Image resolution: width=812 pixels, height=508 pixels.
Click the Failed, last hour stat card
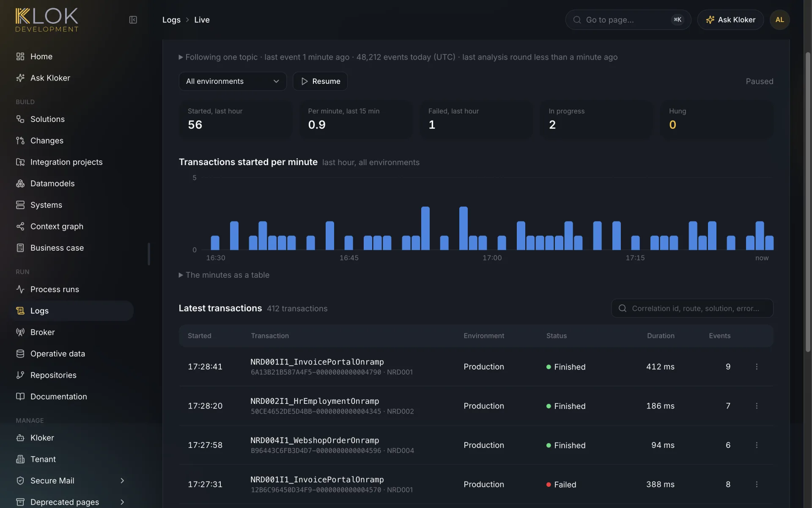click(476, 119)
